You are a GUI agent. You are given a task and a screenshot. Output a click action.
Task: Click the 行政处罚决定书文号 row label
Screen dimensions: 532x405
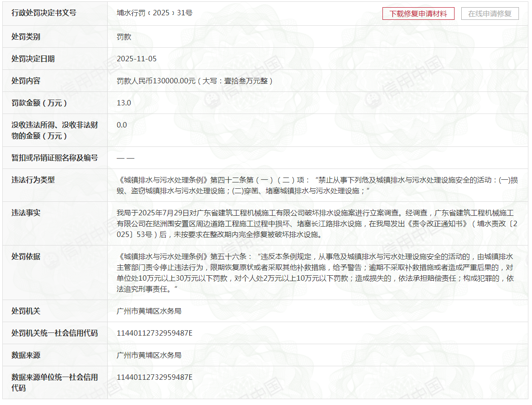[x=44, y=13]
